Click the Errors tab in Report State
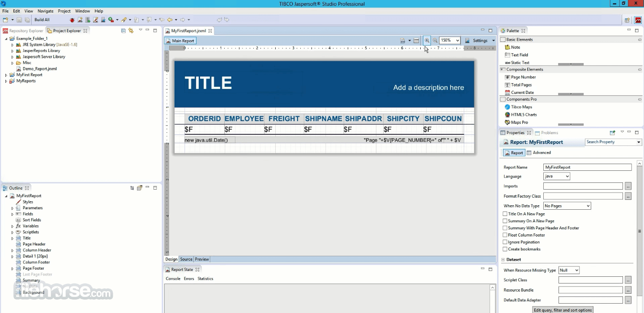644x313 pixels. click(189, 279)
